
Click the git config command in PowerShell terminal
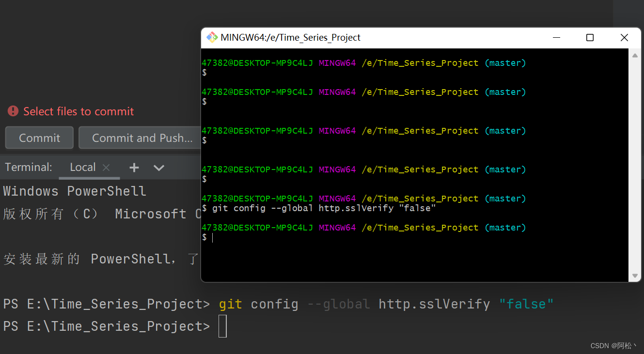pyautogui.click(x=386, y=304)
